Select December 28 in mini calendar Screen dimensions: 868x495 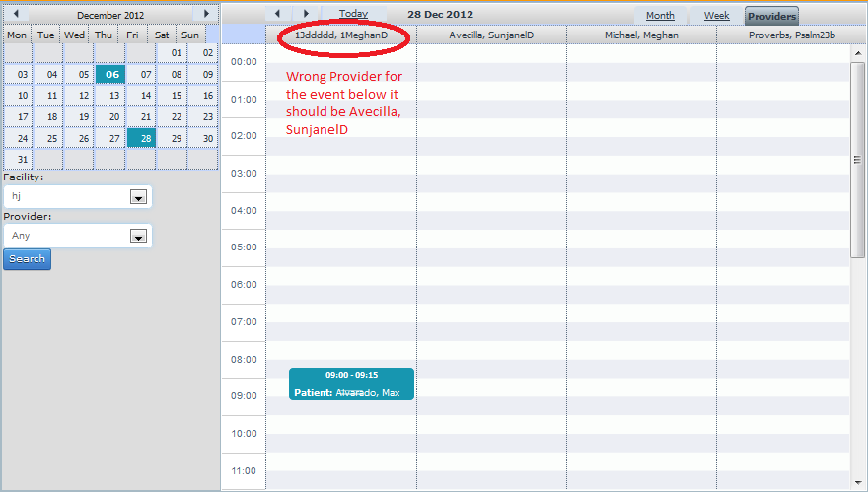[x=142, y=138]
